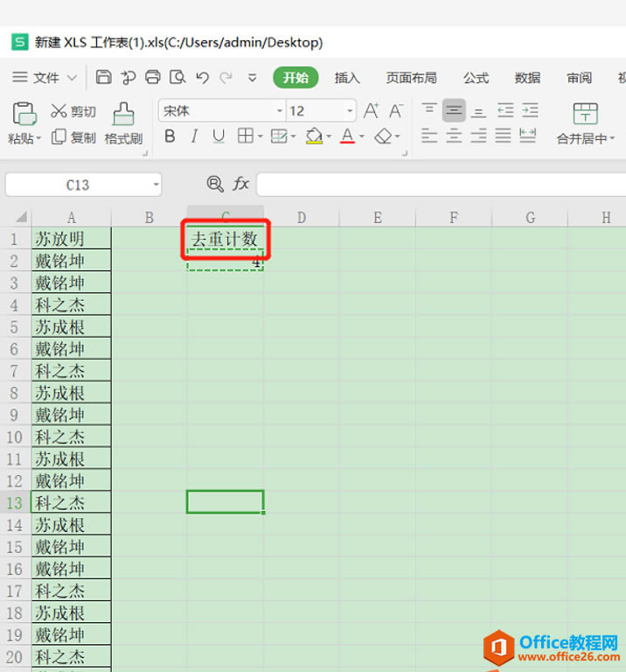Select column A header
The width and height of the screenshot is (626, 672).
(x=72, y=217)
